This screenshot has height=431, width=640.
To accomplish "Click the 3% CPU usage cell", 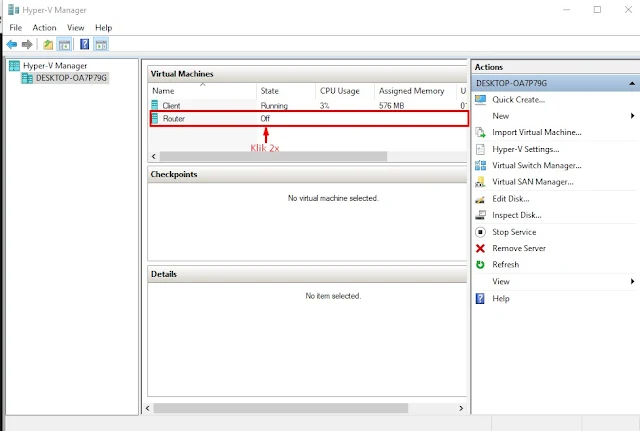I will click(324, 106).
